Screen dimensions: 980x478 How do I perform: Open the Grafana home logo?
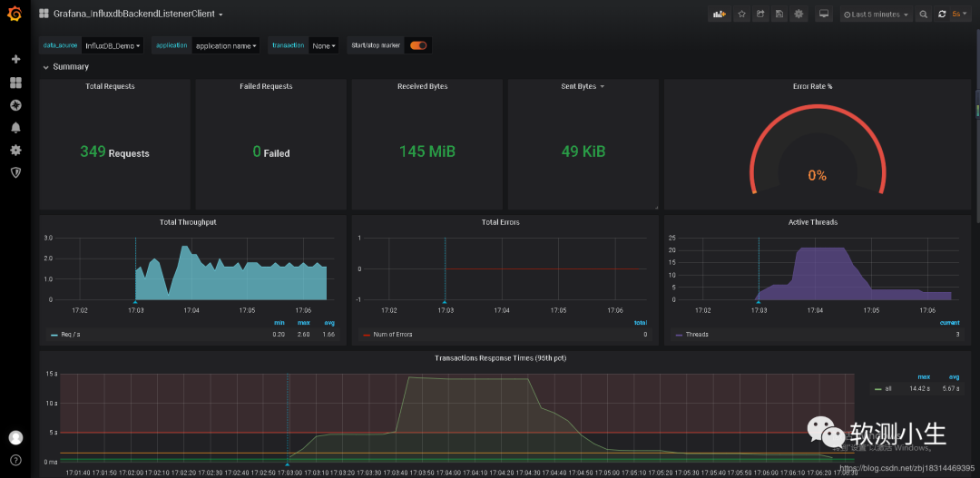(15, 14)
